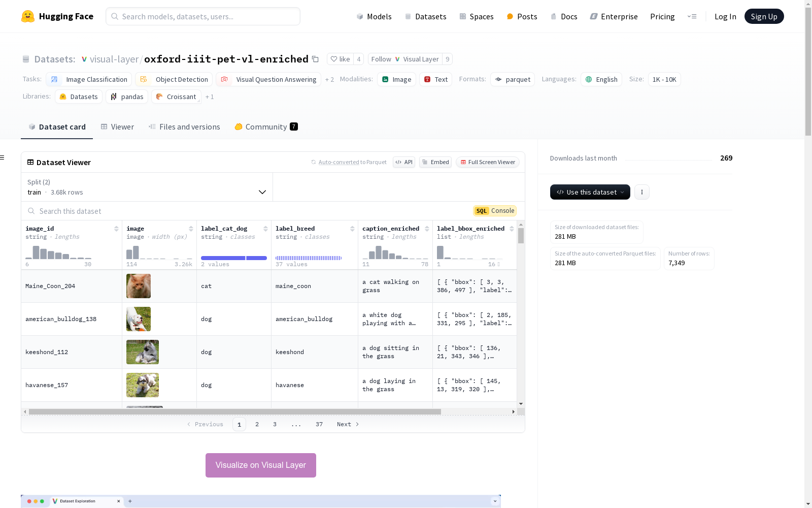This screenshot has width=812, height=508.
Task: Open the Community tab
Action: (x=266, y=126)
